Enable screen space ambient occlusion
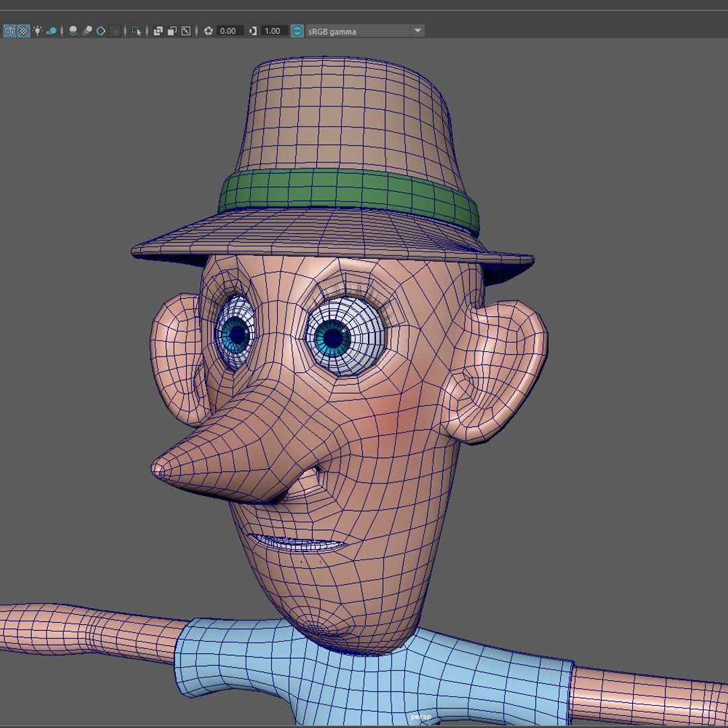Image resolution: width=728 pixels, height=728 pixels. coord(73,31)
